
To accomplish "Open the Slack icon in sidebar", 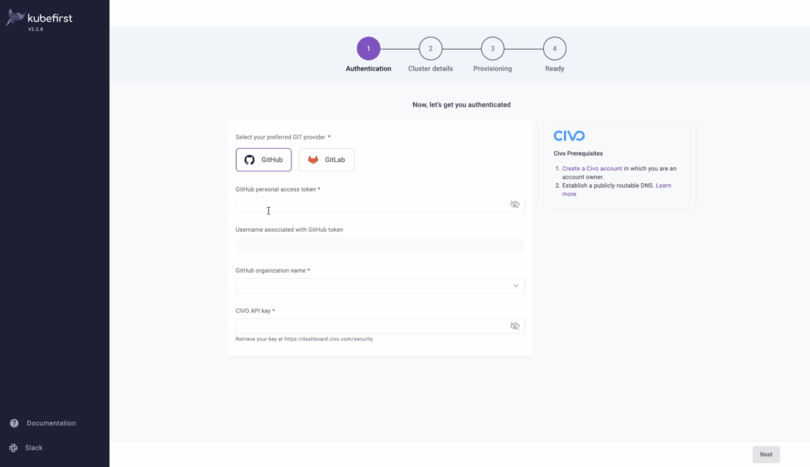I will click(x=13, y=448).
